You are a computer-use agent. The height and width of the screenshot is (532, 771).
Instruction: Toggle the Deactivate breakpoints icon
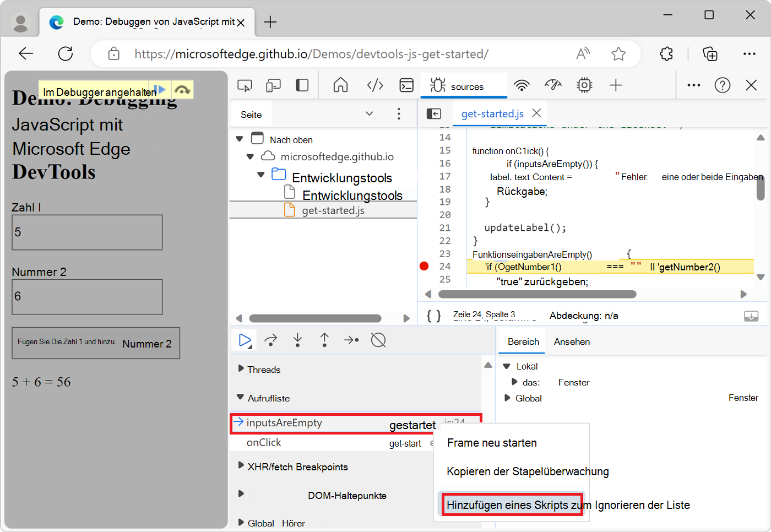tap(378, 340)
